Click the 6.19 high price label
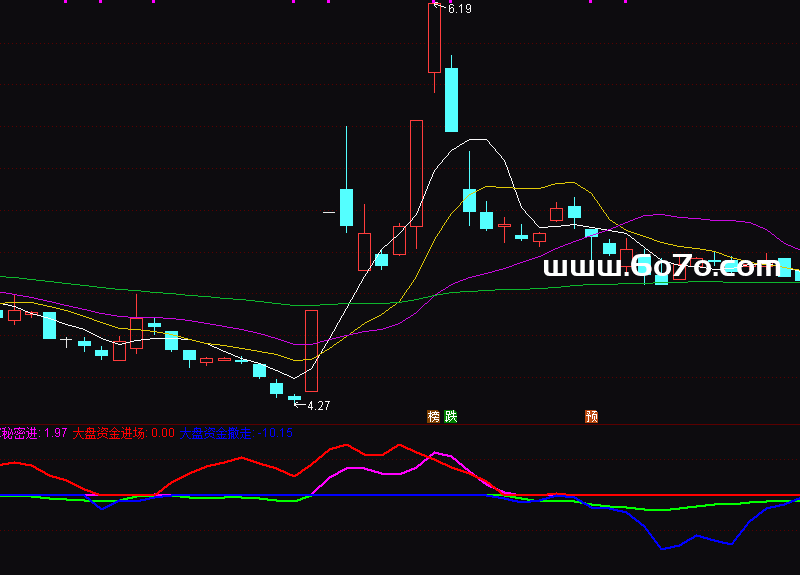The image size is (800, 575). click(459, 9)
